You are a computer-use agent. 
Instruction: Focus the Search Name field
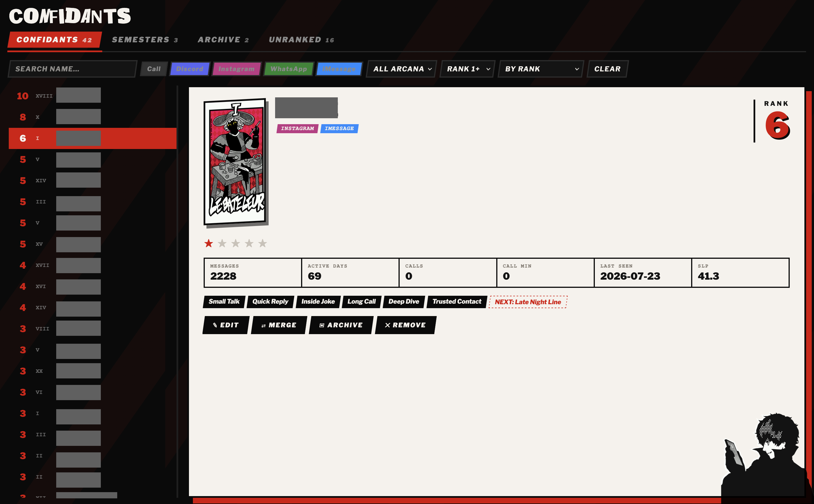coord(72,69)
